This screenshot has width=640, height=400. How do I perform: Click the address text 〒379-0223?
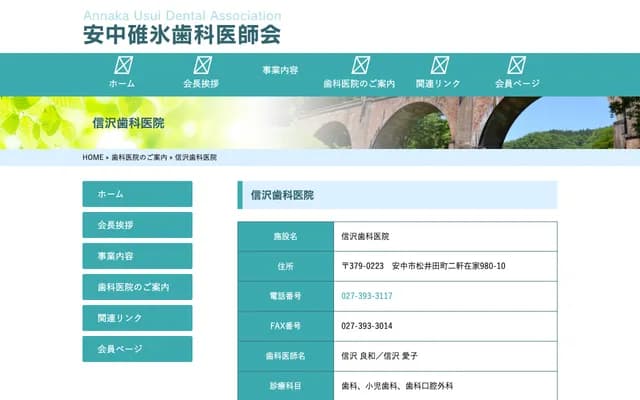click(x=362, y=266)
